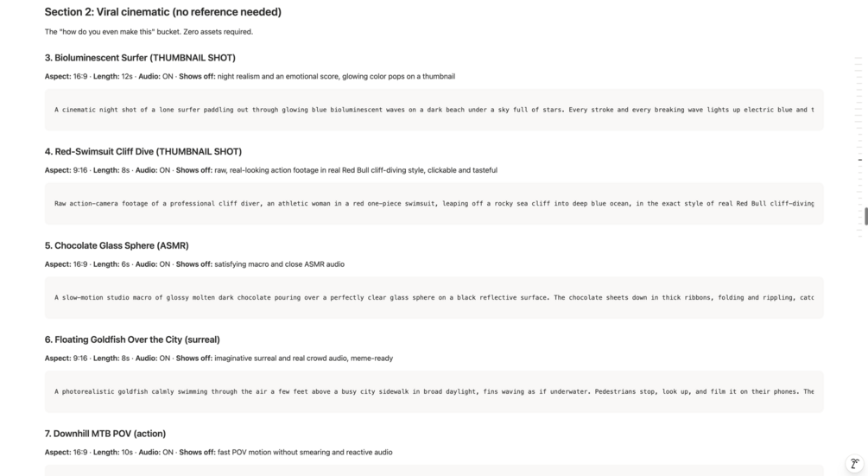Click the page scrollbar thumb
Image resolution: width=868 pixels, height=476 pixels.
[865, 216]
